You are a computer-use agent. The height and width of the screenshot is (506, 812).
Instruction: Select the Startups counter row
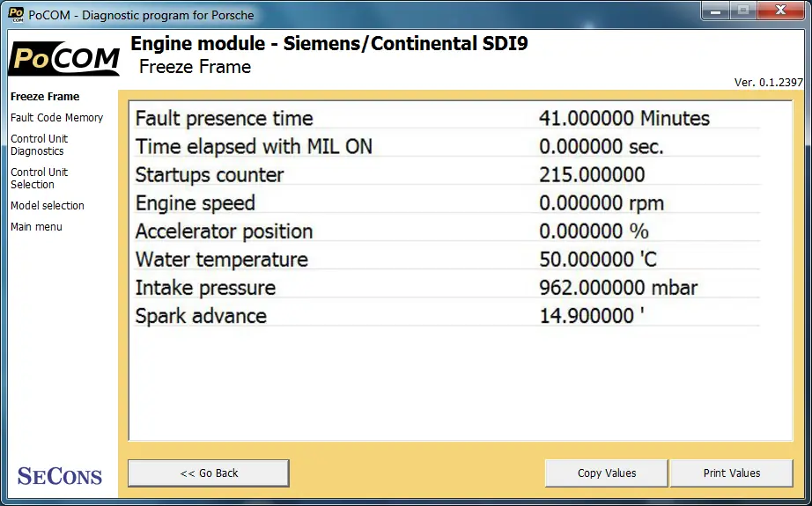point(447,175)
